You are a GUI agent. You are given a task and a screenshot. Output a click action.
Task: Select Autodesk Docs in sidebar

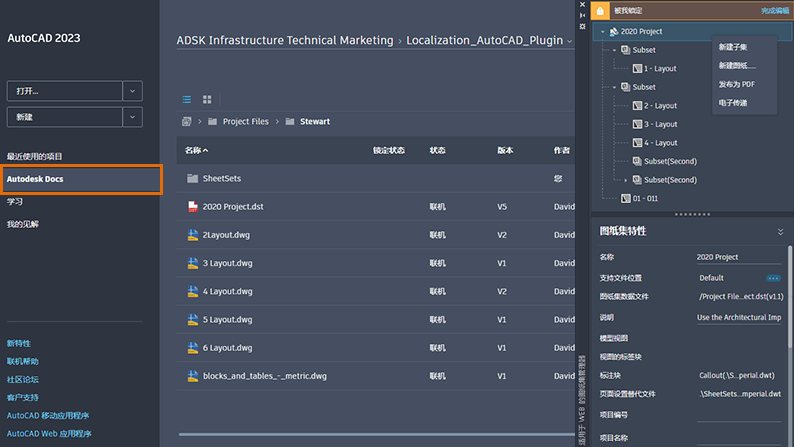tap(80, 179)
